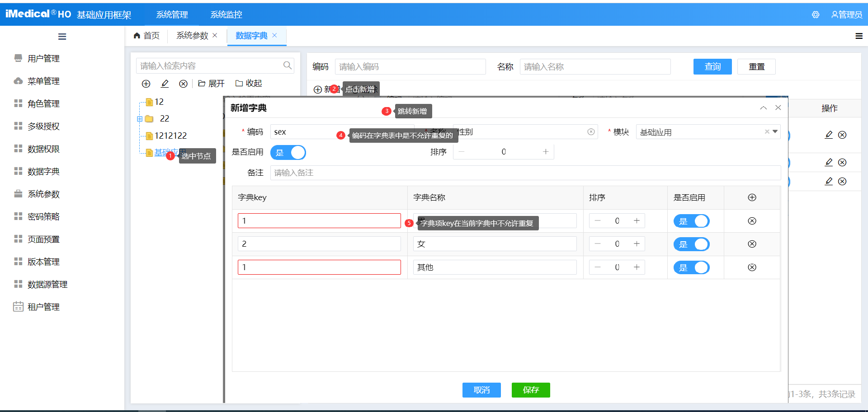Click 展开 to expand tree nodes
868x412 pixels.
click(x=211, y=84)
